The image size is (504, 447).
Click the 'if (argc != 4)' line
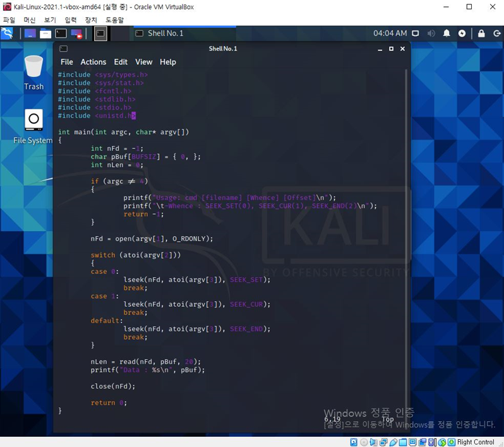[x=119, y=181]
